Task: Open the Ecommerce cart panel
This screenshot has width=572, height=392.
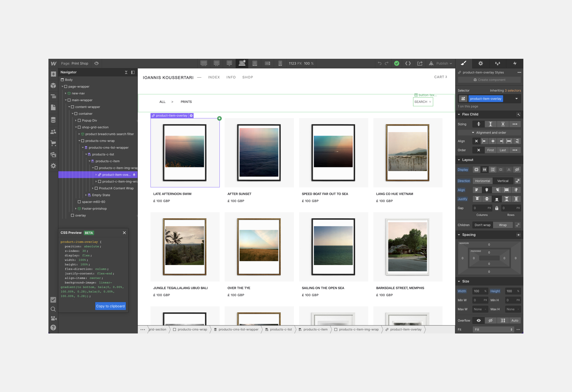Action: (53, 143)
